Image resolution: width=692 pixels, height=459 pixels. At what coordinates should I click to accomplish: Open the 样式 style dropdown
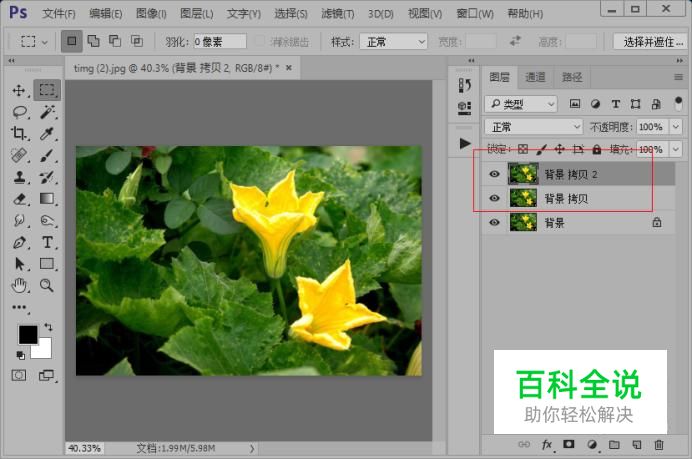(394, 41)
